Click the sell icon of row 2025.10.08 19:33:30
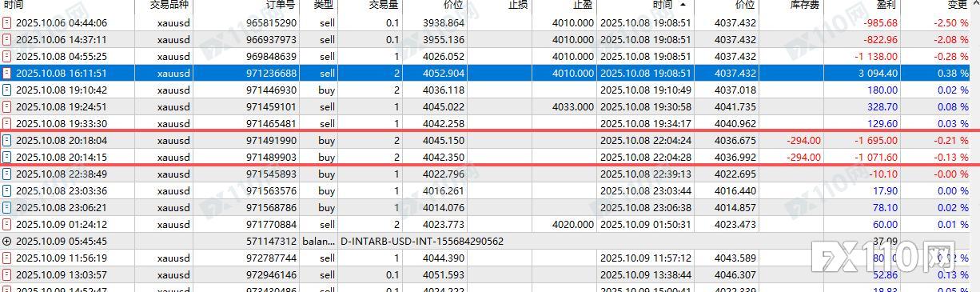This screenshot has height=292, width=980. pos(7,123)
